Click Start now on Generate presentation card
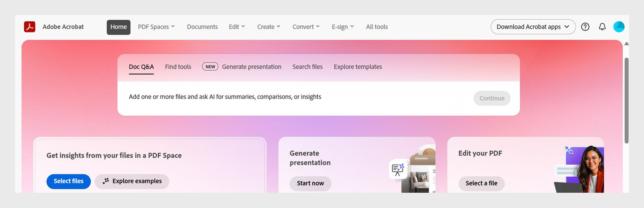The height and width of the screenshot is (208, 644). point(310,184)
